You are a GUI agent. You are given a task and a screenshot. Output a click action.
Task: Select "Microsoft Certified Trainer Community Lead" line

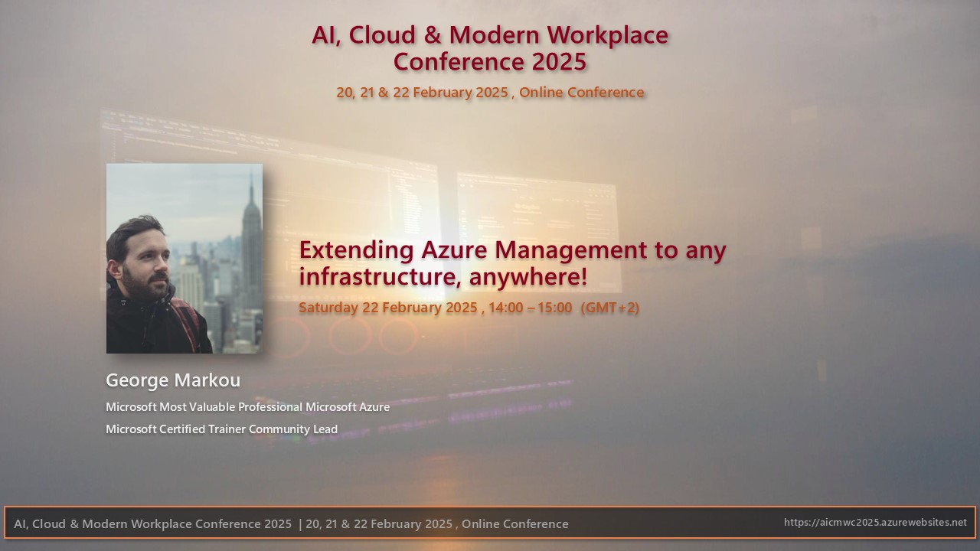click(221, 429)
